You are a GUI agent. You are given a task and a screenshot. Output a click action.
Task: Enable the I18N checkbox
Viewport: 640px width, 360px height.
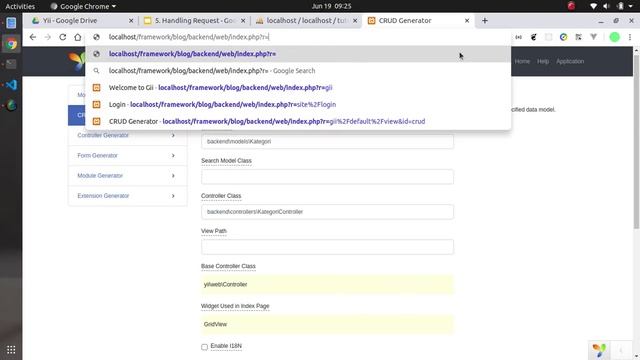(204, 347)
